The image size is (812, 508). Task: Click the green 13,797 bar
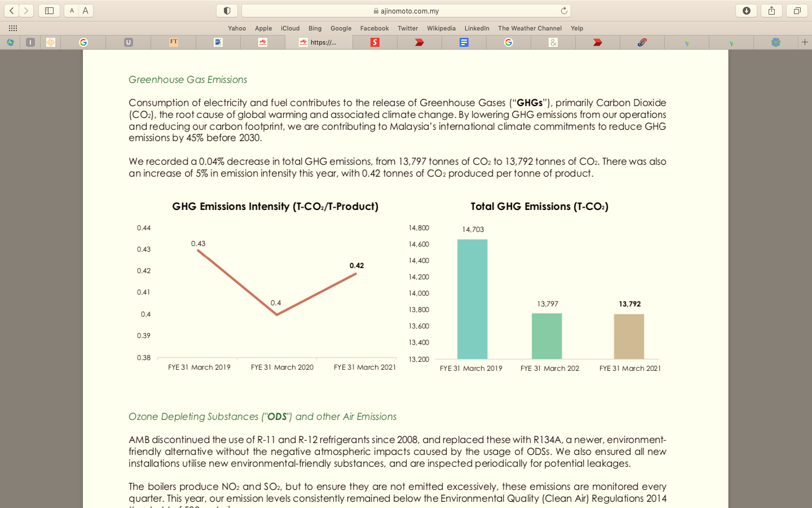547,336
